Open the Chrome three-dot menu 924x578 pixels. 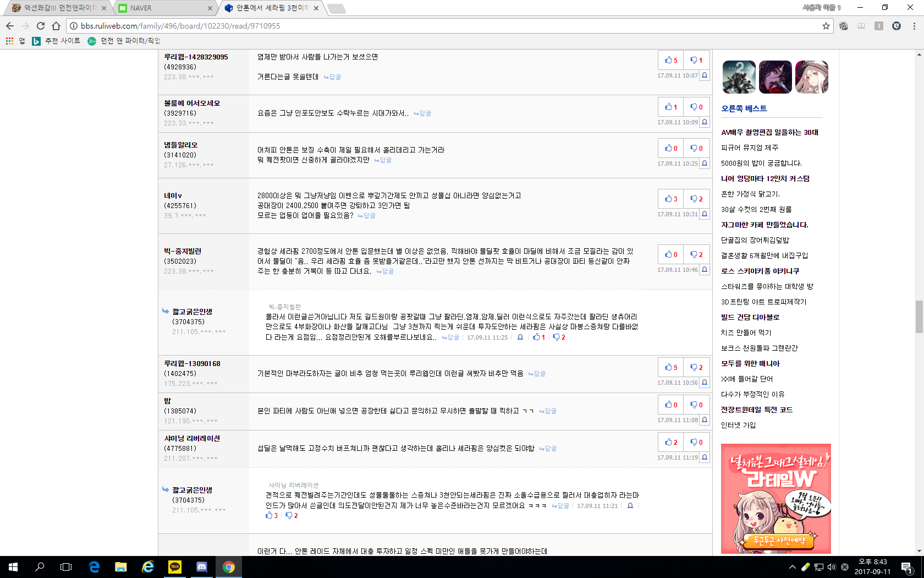pyautogui.click(x=914, y=26)
